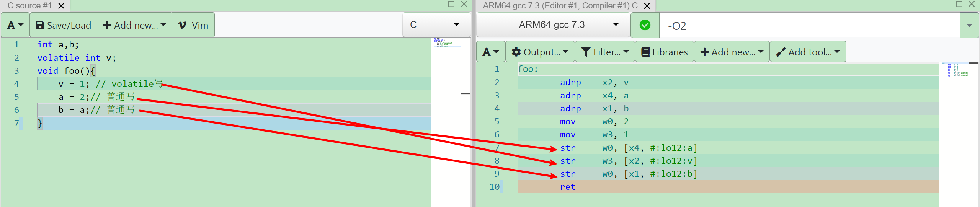The image size is (980, 207).
Task: Open the Filter options menu
Action: pyautogui.click(x=605, y=52)
